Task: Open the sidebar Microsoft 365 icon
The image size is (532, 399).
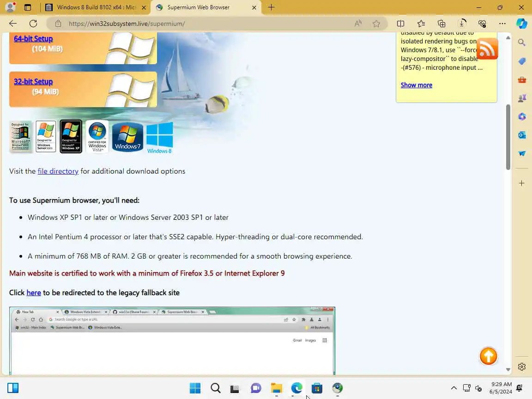Action: tap(522, 117)
